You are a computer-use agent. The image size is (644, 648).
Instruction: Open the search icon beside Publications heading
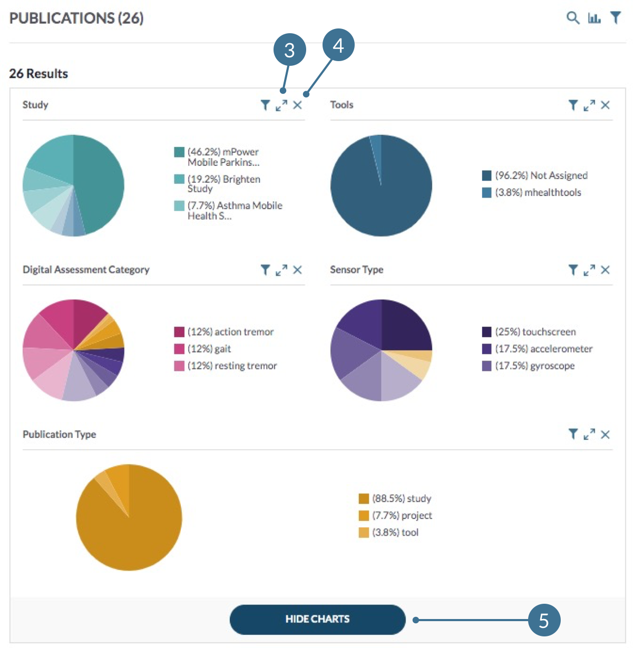click(573, 18)
